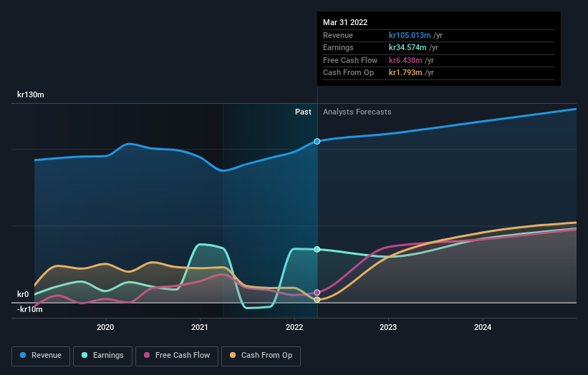This screenshot has height=375, width=588.
Task: Click the kr0 y-axis label
Action: (x=23, y=294)
